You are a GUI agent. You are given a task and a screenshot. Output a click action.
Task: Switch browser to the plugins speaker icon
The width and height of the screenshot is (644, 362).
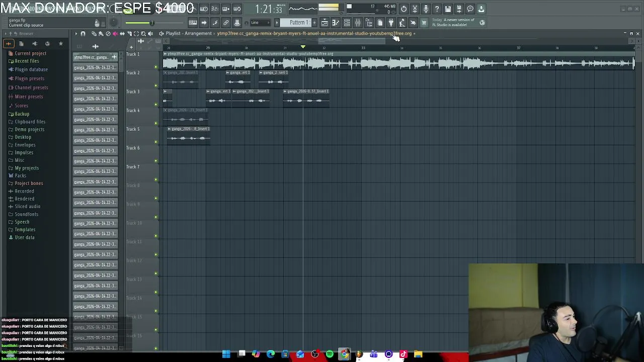point(35,44)
